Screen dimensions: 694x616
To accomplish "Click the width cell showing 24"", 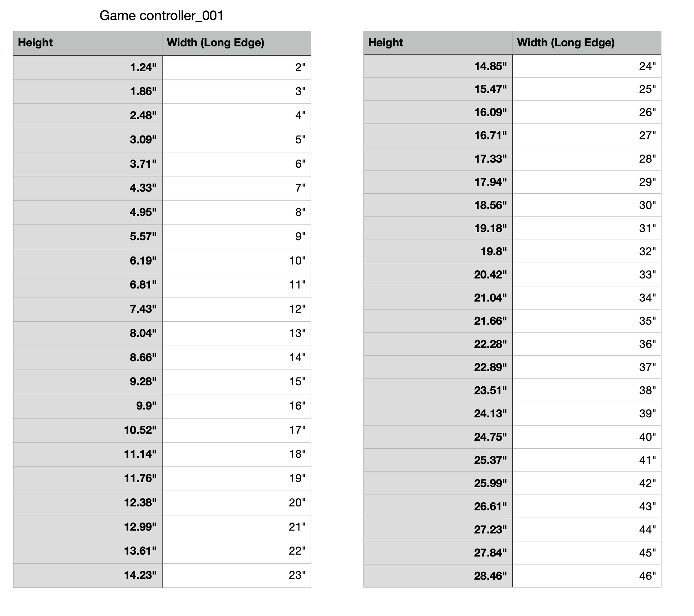I will pyautogui.click(x=586, y=66).
